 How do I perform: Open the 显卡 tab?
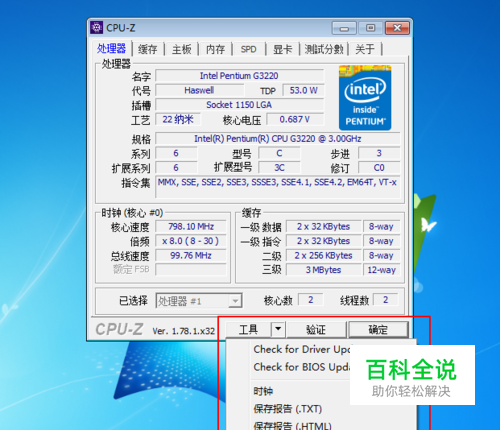point(282,49)
